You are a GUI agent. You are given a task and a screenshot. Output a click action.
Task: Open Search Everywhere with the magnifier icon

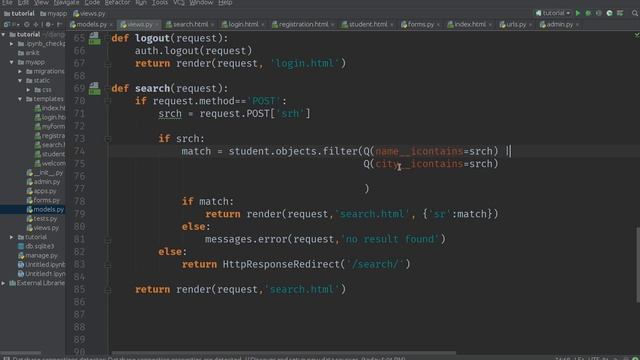point(635,13)
